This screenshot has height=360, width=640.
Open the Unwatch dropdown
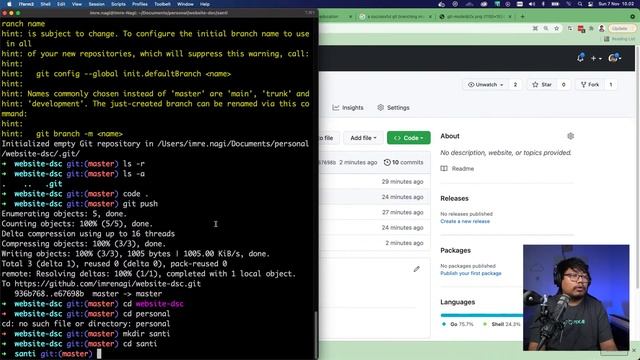pyautogui.click(x=485, y=84)
